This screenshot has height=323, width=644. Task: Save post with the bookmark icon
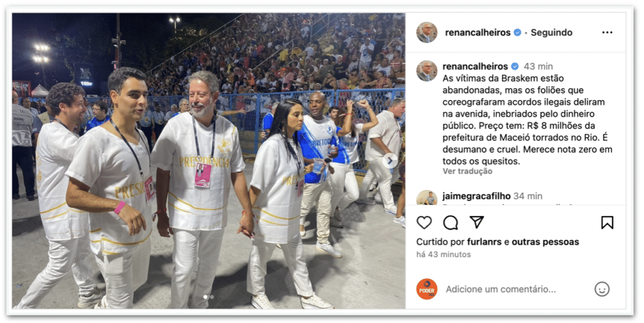click(607, 223)
